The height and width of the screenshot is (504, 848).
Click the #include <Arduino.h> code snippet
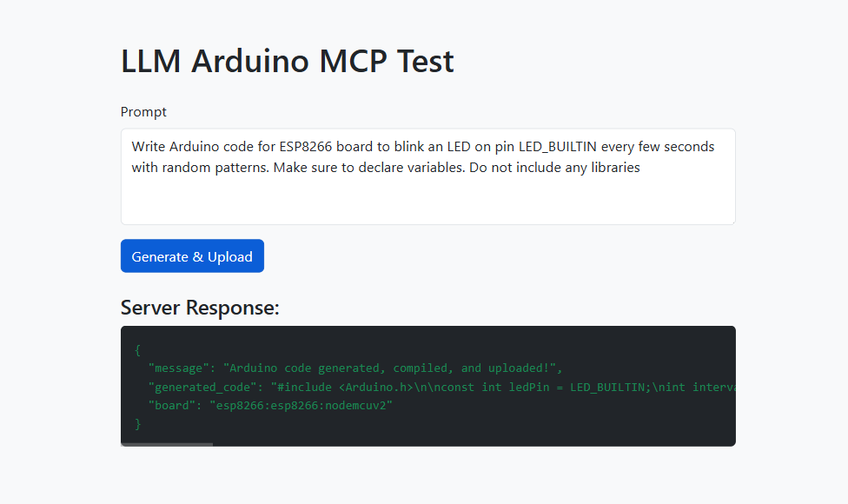(341, 388)
